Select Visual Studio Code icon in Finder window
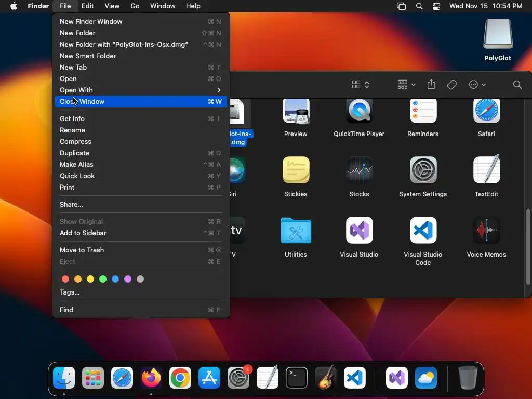This screenshot has width=532, height=399. tap(423, 230)
